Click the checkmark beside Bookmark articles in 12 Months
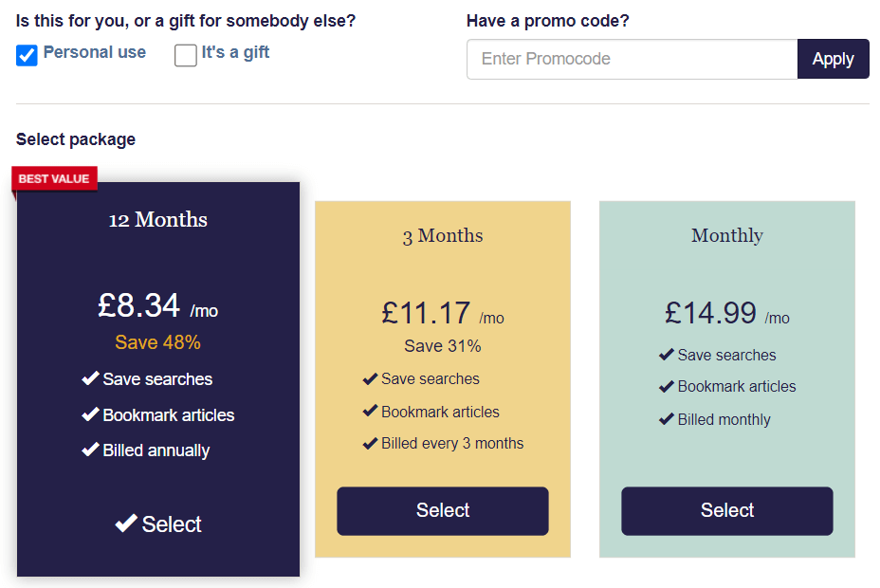This screenshot has width=880, height=588. [x=90, y=414]
